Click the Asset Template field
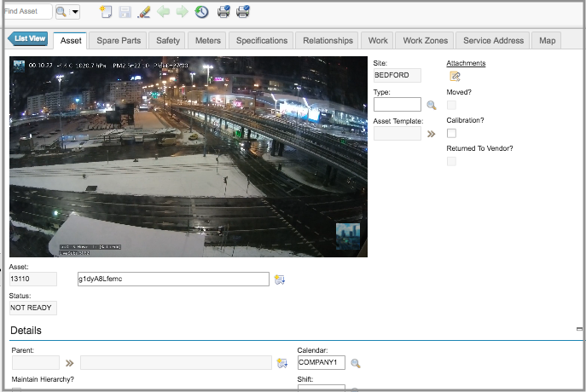The width and height of the screenshot is (586, 392). click(x=397, y=134)
